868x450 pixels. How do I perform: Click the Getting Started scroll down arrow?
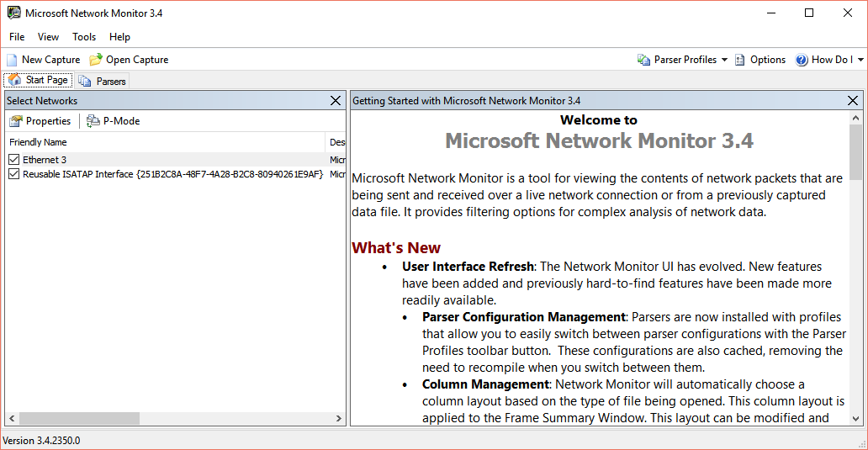coord(856,419)
